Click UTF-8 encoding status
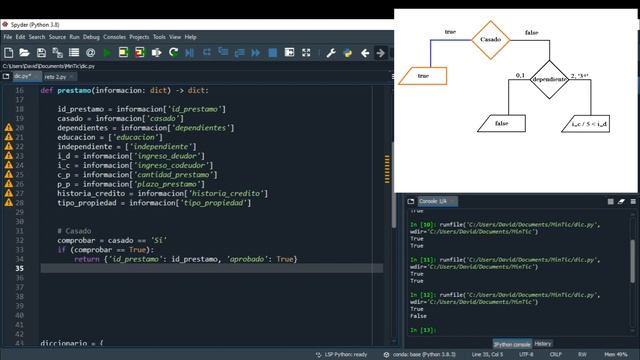 click(x=526, y=354)
